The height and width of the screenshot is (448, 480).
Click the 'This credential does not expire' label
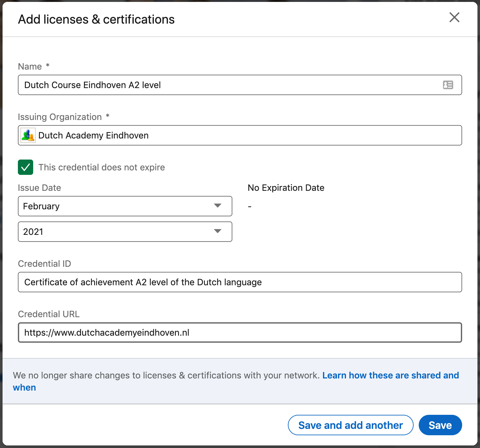[x=101, y=167]
